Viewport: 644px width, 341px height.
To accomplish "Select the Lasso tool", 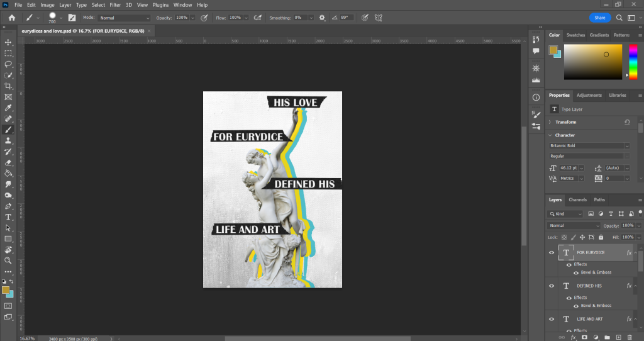I will point(8,64).
